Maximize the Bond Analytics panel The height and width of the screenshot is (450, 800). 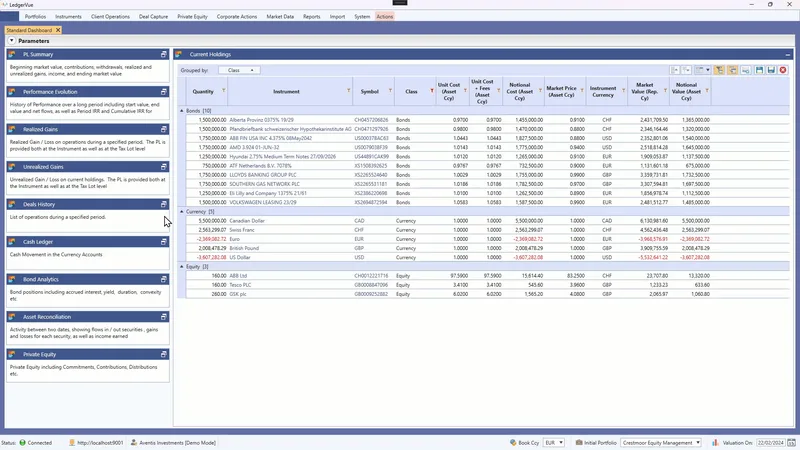click(x=163, y=279)
